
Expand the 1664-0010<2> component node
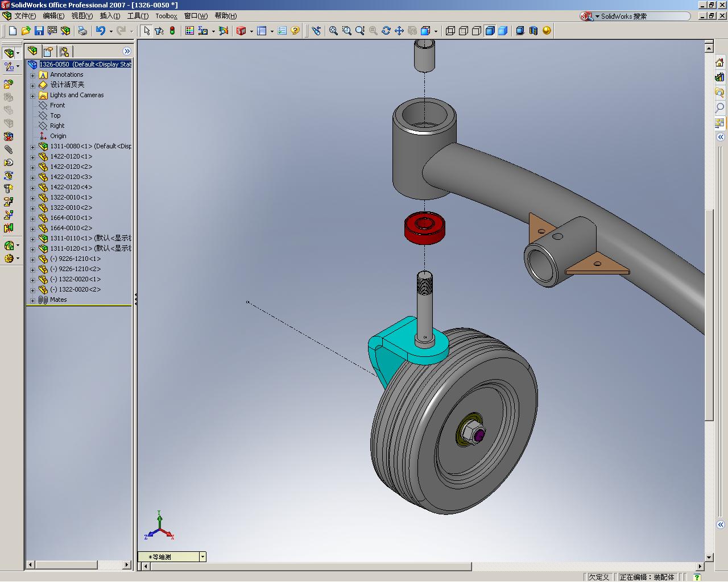coord(32,228)
